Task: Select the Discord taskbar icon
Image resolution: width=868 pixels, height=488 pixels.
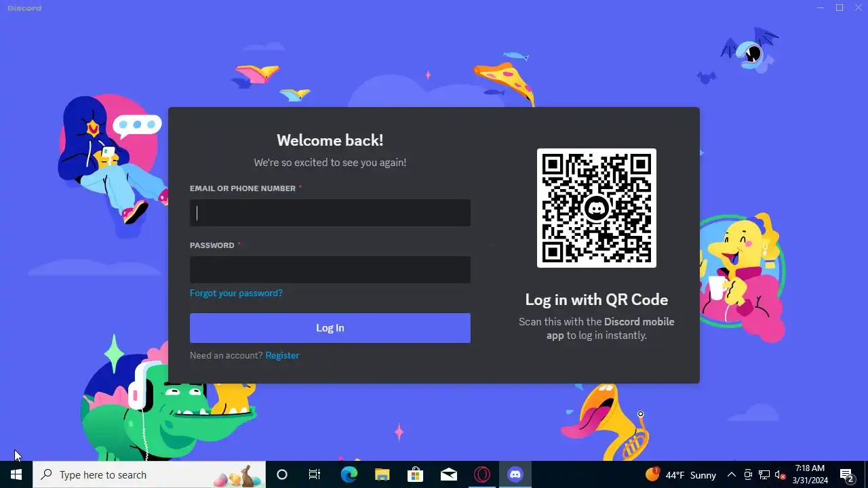Action: [515, 474]
